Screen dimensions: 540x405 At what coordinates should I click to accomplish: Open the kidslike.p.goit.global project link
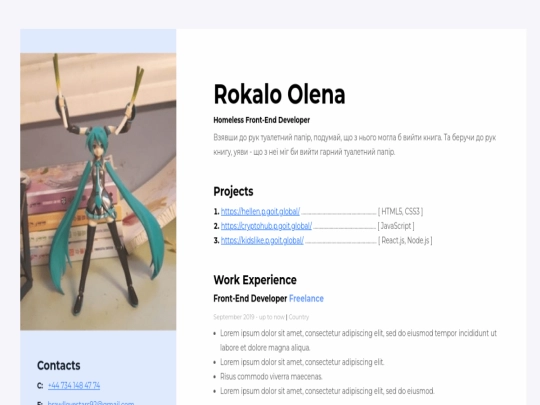coord(262,240)
